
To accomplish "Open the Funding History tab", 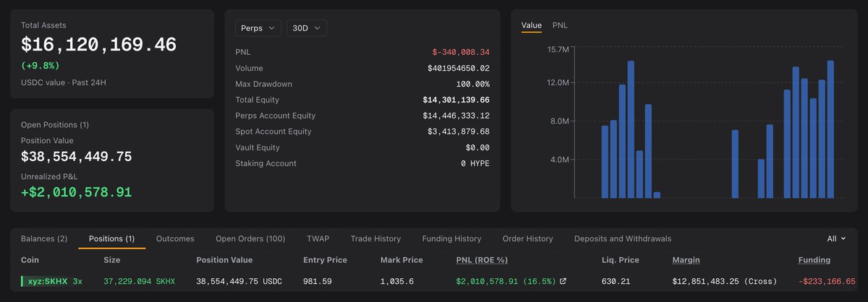I will tap(452, 238).
